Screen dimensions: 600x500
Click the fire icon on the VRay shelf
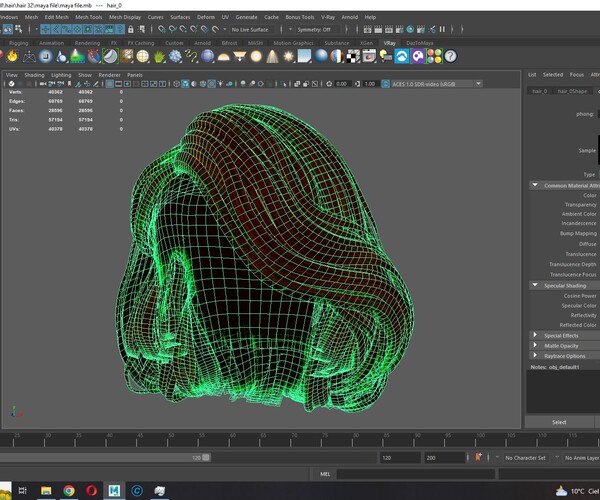point(13,56)
